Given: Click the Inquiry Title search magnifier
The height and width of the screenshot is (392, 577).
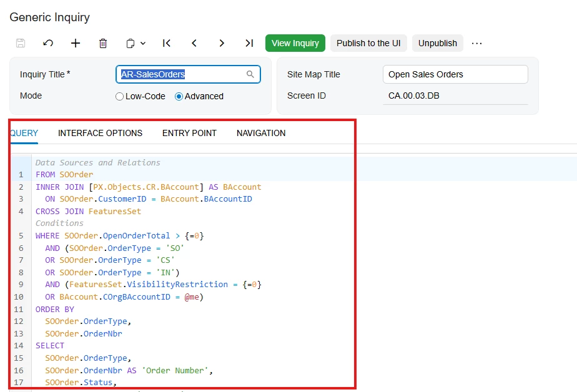Looking at the screenshot, I should 250,74.
